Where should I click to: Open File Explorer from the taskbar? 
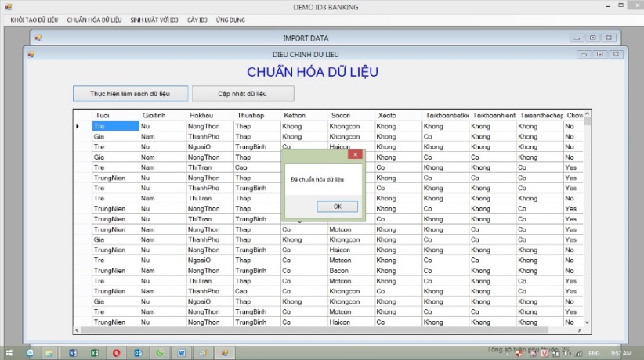(x=49, y=353)
